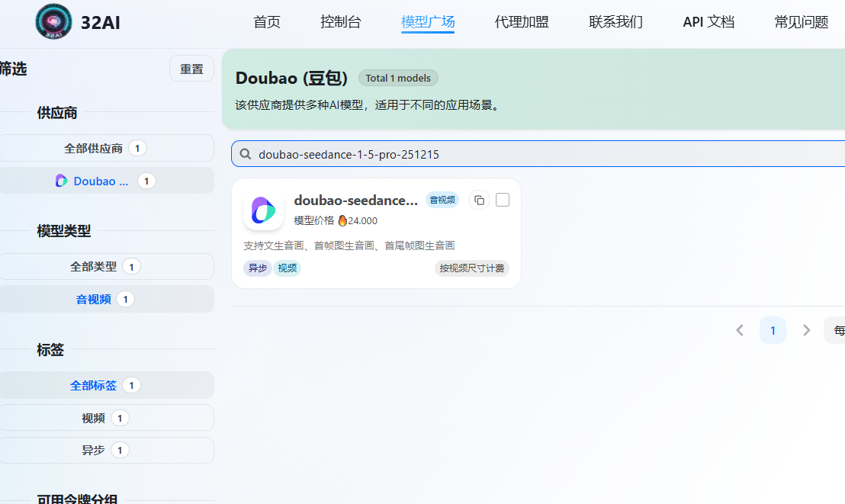Open the 首页 nav item
Viewport: 845px width, 504px height.
click(267, 22)
